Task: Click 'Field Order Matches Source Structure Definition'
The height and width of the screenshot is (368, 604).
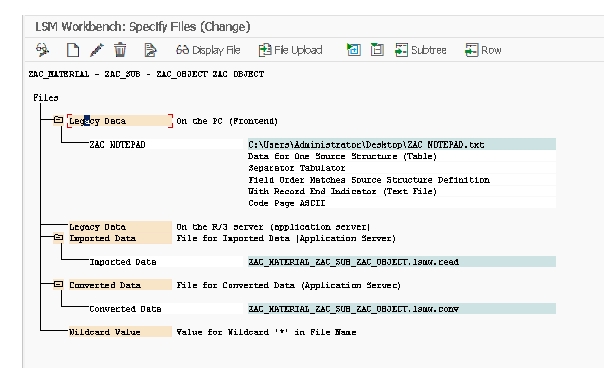Action: (x=369, y=180)
